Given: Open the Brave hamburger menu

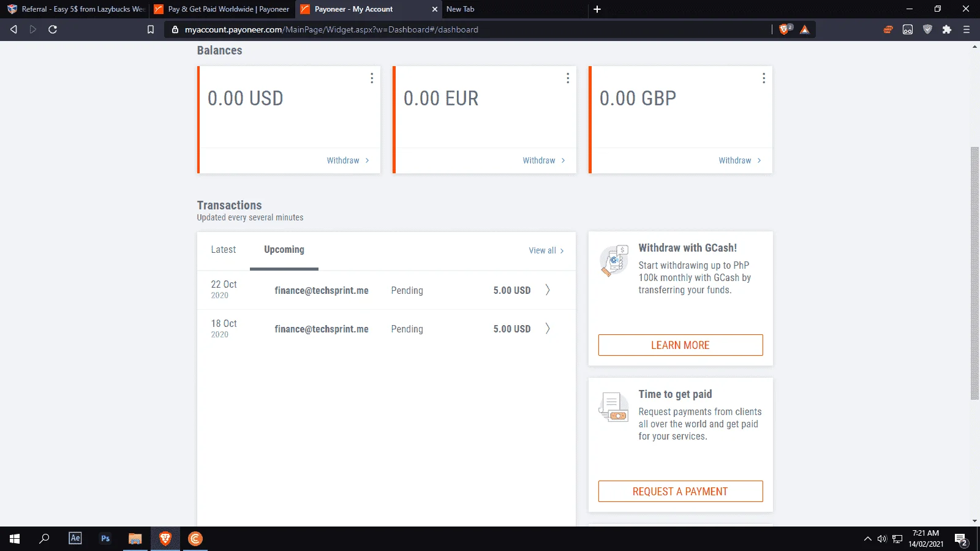Looking at the screenshot, I should pyautogui.click(x=967, y=29).
